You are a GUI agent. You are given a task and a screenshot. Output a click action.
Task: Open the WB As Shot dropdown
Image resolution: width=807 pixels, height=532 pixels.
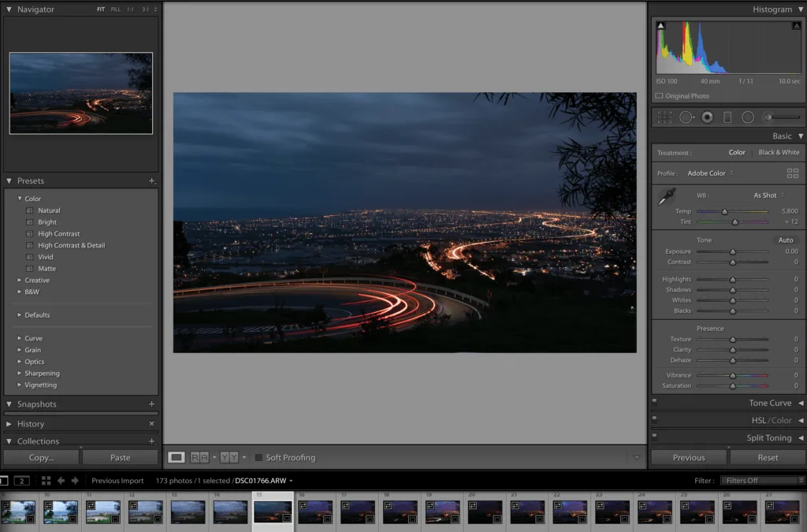point(768,195)
